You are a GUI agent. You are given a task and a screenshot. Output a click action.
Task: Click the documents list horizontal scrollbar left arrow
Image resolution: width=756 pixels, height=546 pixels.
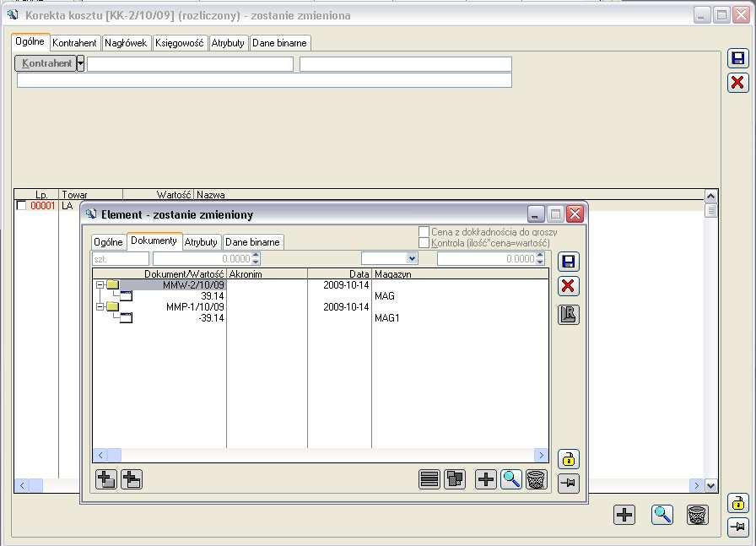coord(100,455)
